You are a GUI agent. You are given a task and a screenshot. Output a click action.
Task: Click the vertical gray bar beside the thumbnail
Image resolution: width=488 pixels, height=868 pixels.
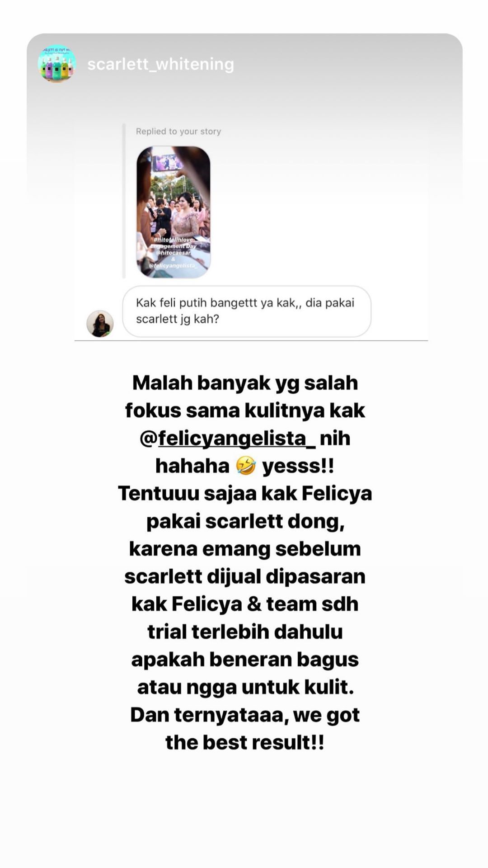124,201
